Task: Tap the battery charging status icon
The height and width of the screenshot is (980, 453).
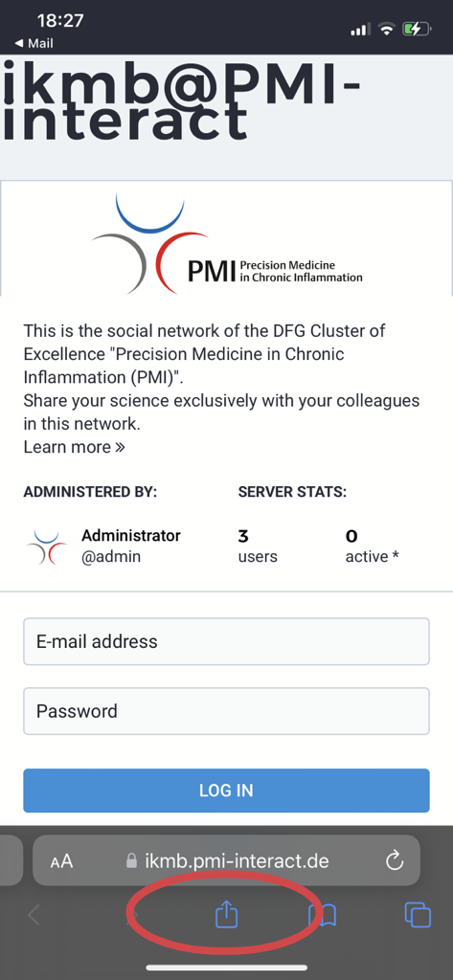Action: (x=417, y=29)
